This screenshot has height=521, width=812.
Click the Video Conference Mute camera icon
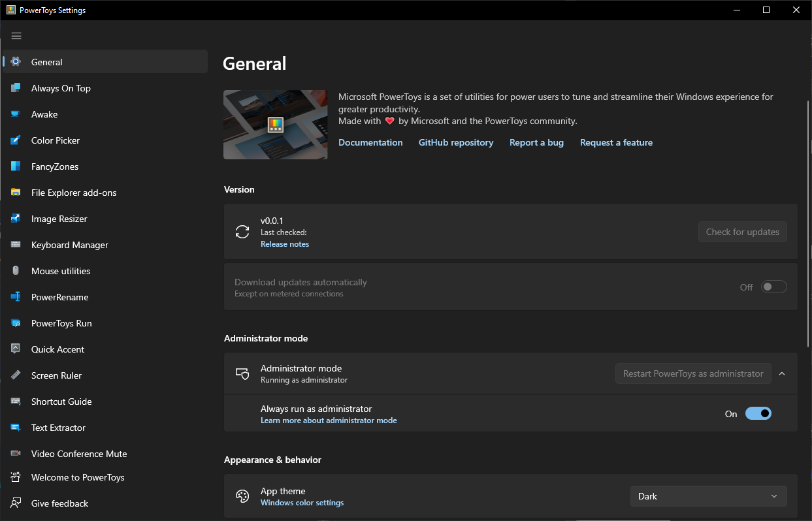click(16, 454)
